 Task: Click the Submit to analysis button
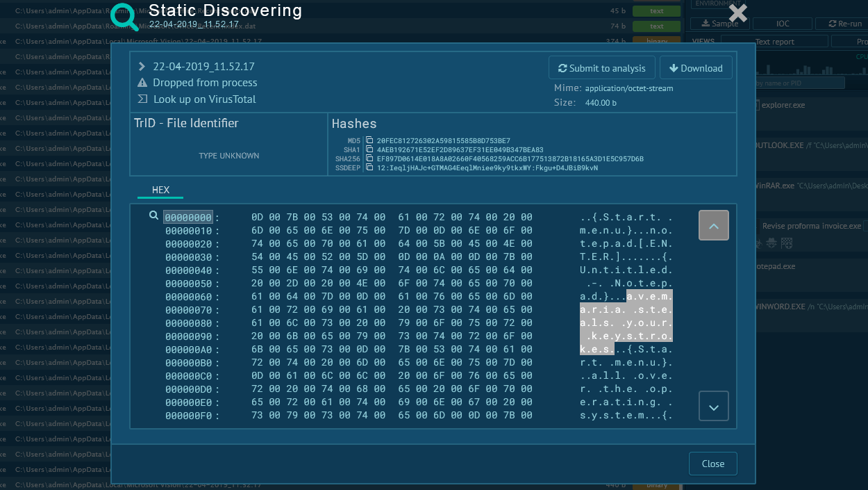pos(601,68)
